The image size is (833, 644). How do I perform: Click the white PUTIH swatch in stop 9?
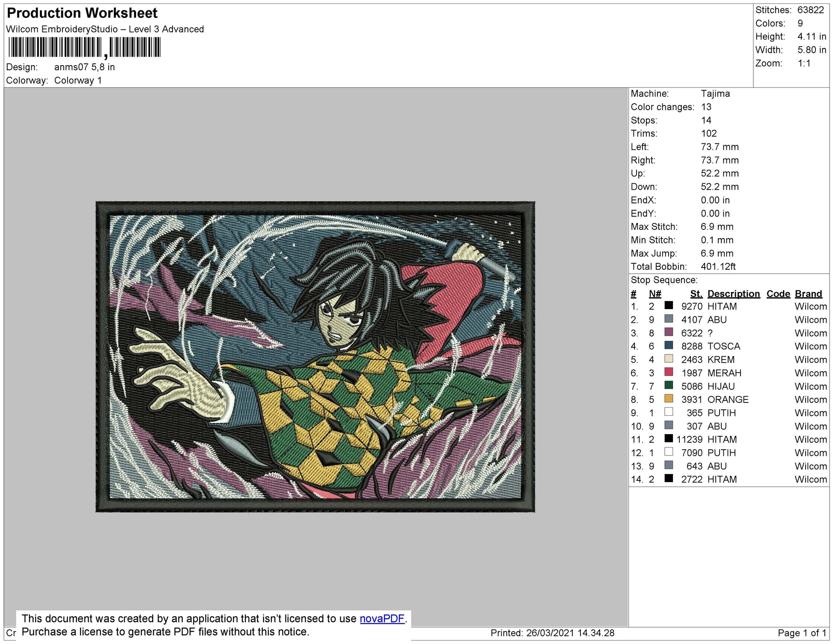click(669, 412)
